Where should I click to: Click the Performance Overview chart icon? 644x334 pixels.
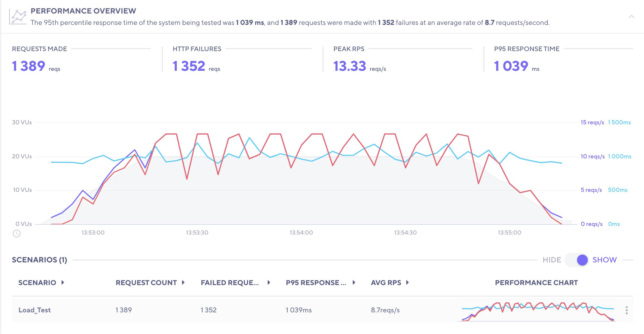(x=18, y=17)
